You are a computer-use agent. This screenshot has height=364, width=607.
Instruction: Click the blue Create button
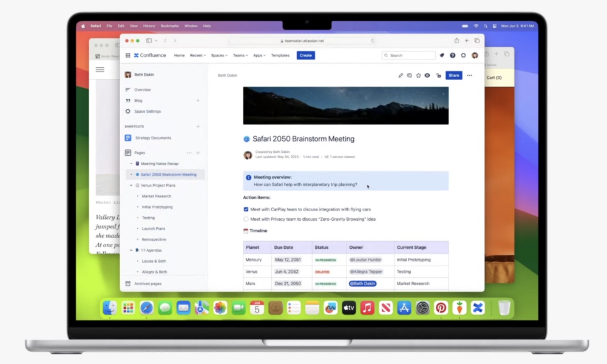pos(306,55)
